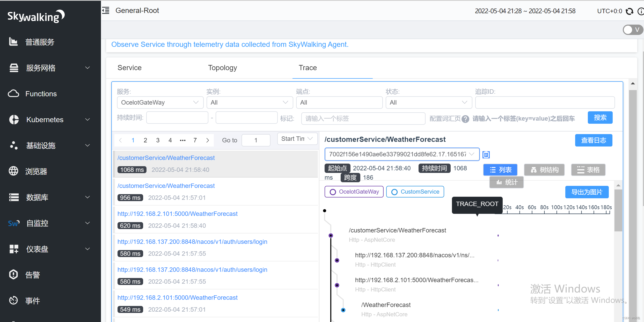Screen dimensions: 644x322
Task: Click the 基础设施 dots icon
Action: (x=14, y=145)
